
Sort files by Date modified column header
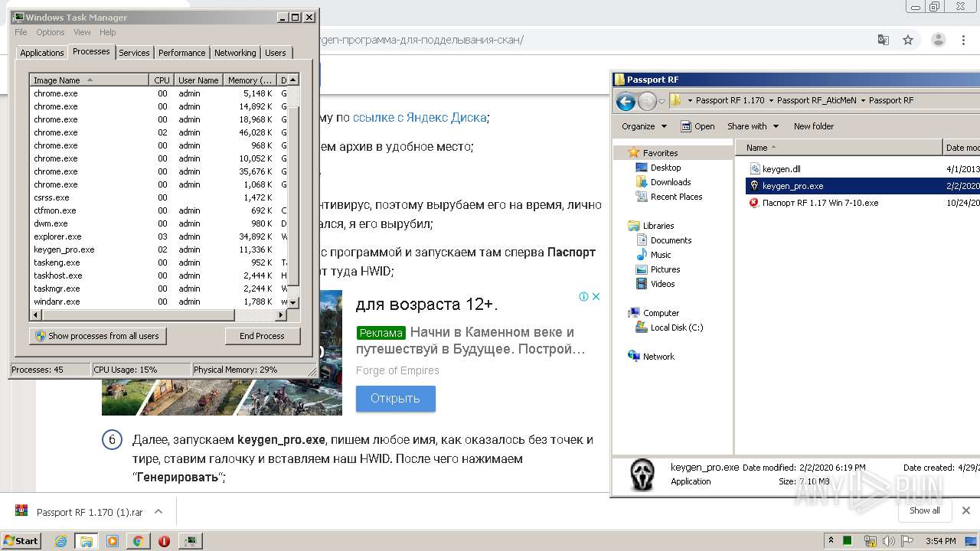point(962,148)
